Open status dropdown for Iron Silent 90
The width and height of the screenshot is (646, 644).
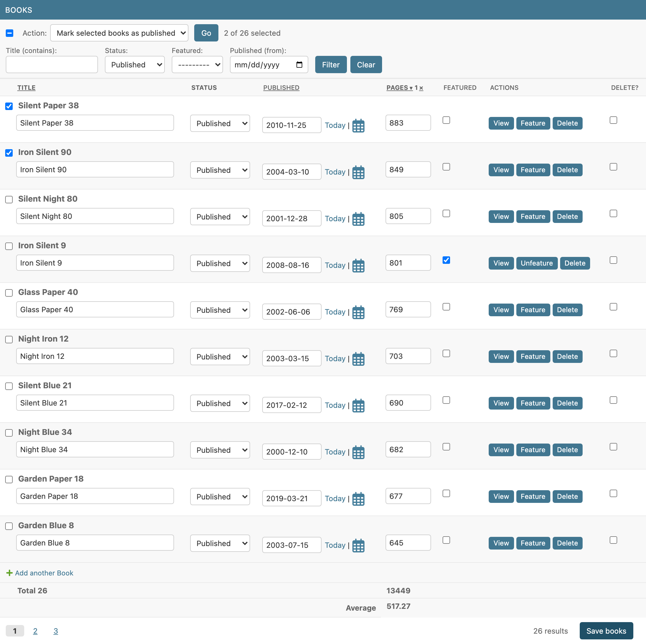[220, 170]
